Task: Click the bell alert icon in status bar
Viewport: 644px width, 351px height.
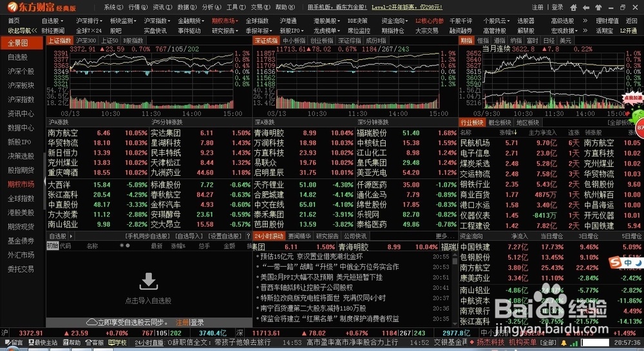Action: [564, 343]
